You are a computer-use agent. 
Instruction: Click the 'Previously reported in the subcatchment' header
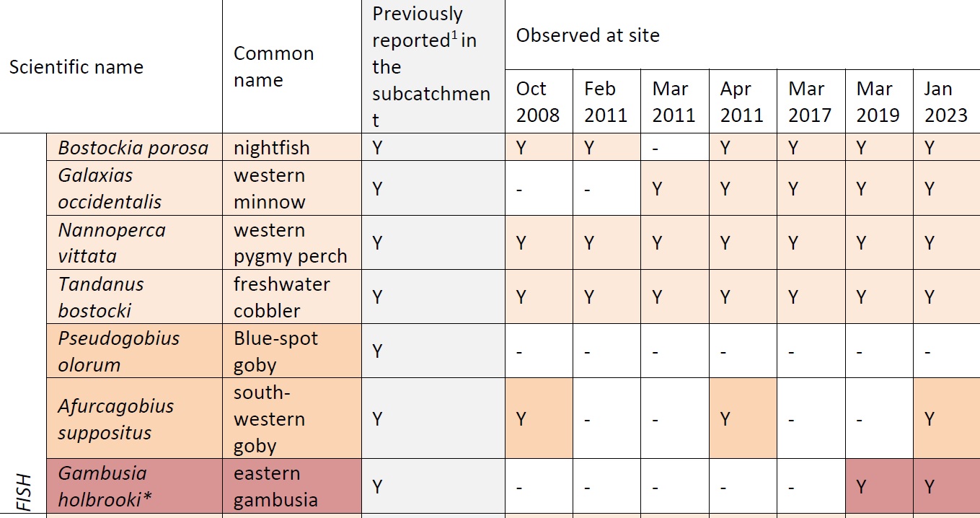[x=431, y=66]
